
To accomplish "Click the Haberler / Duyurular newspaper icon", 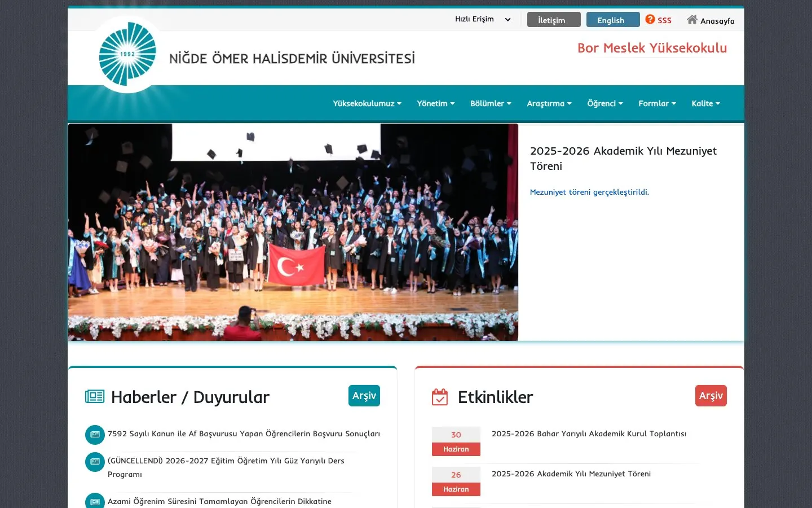I will [95, 397].
